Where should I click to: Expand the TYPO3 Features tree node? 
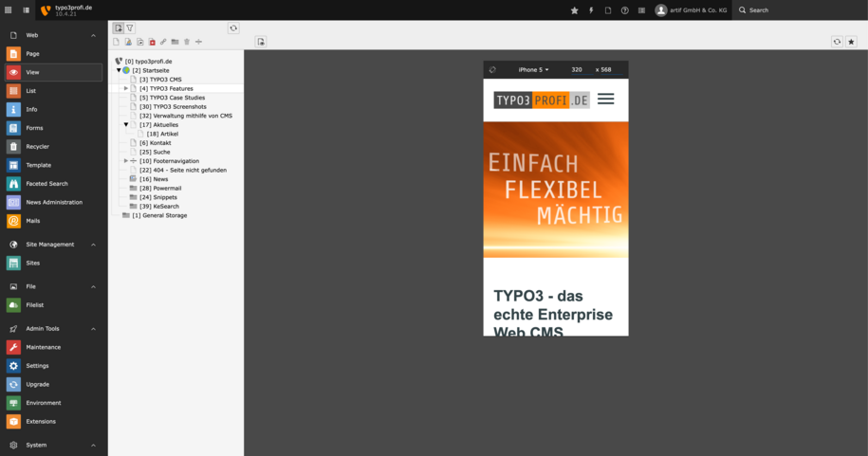click(x=125, y=88)
